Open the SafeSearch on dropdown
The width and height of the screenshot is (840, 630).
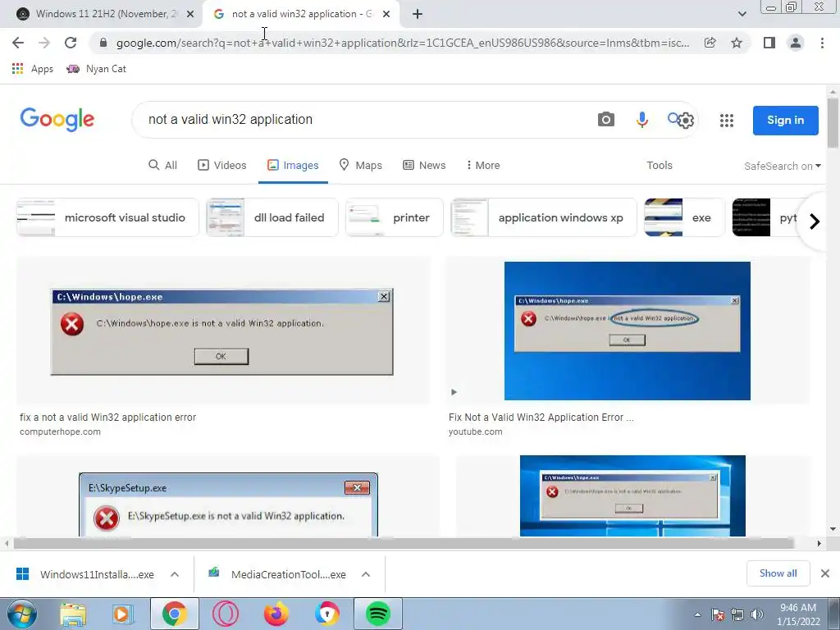click(782, 166)
